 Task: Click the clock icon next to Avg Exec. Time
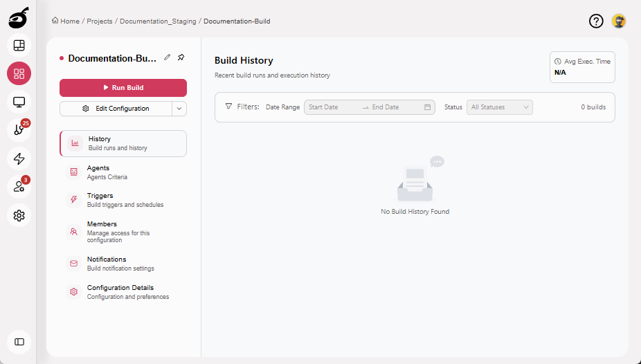558,62
